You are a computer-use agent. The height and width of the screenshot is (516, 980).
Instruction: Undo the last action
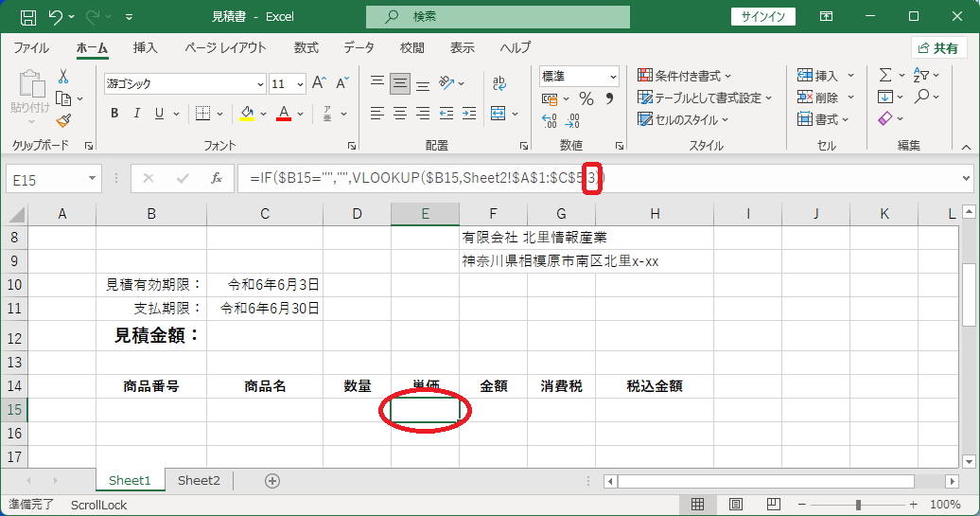tap(55, 17)
